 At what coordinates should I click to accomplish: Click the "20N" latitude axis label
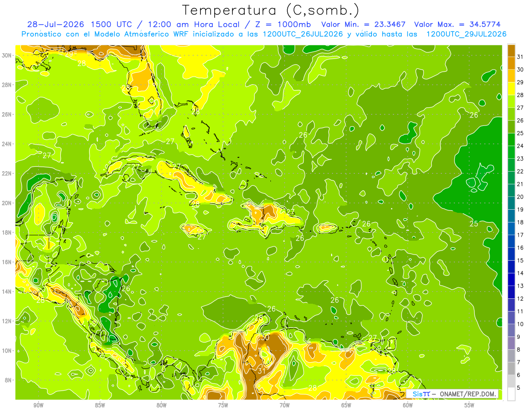(7, 203)
